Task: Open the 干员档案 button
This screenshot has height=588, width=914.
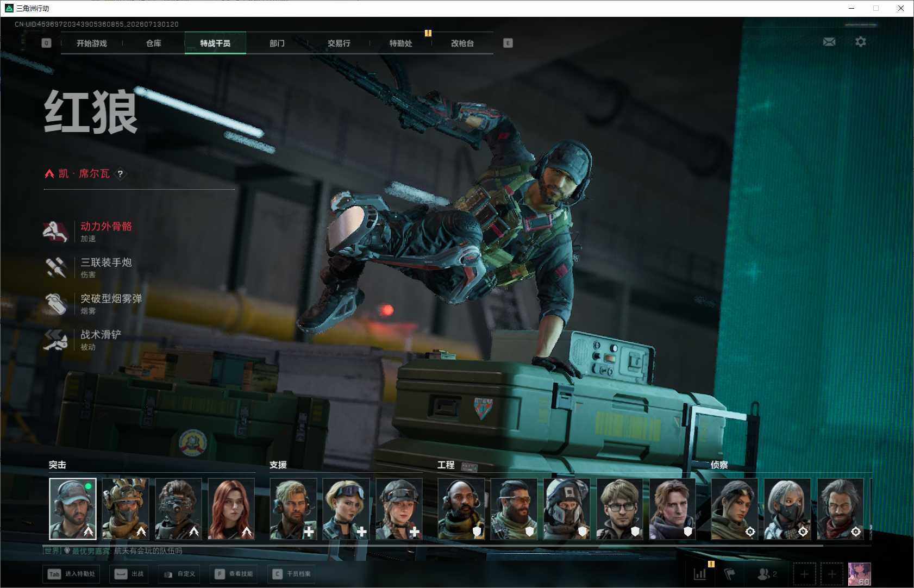Action: 292,574
